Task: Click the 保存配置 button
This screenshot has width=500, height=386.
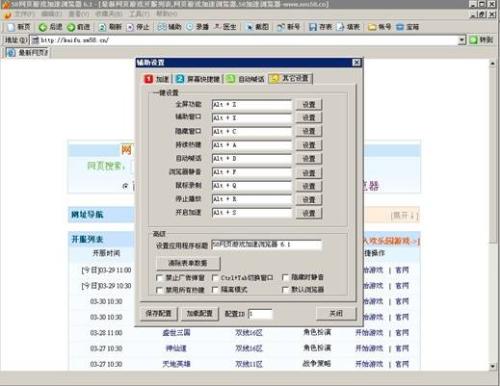Action: (x=158, y=313)
